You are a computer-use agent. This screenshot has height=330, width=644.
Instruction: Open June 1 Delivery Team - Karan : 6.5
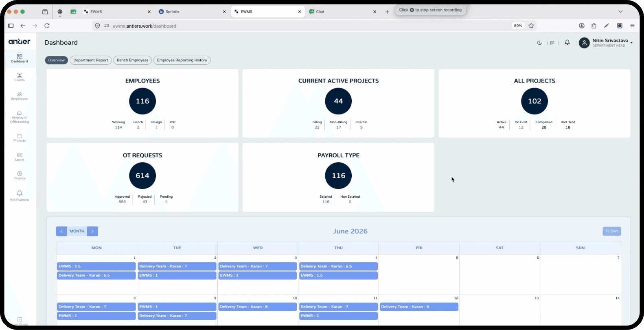(x=96, y=275)
